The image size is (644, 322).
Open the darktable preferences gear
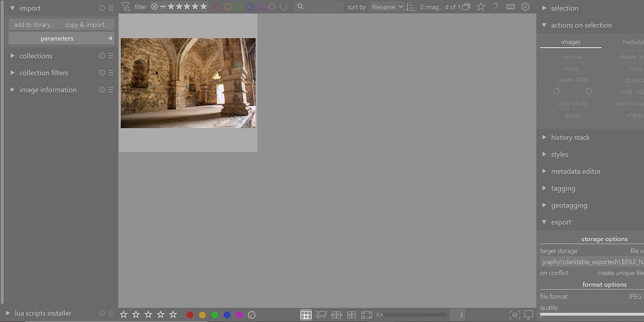pos(525,6)
